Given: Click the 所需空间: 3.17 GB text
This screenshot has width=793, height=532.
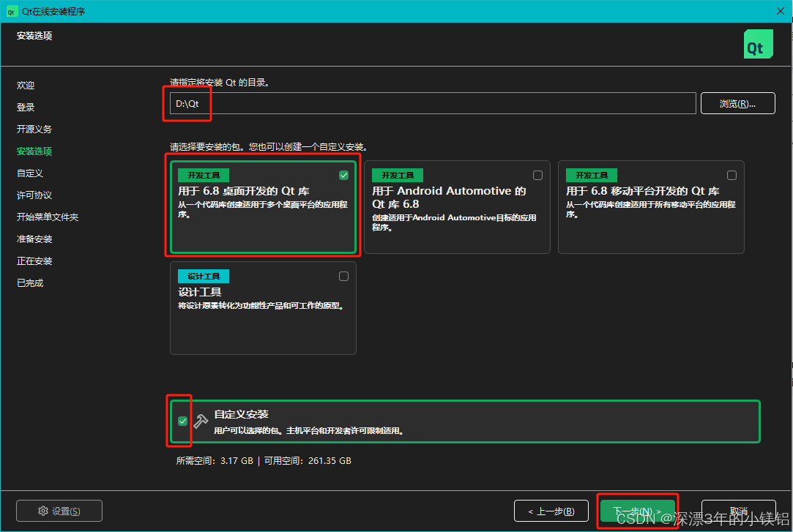Looking at the screenshot, I should click(x=215, y=461).
